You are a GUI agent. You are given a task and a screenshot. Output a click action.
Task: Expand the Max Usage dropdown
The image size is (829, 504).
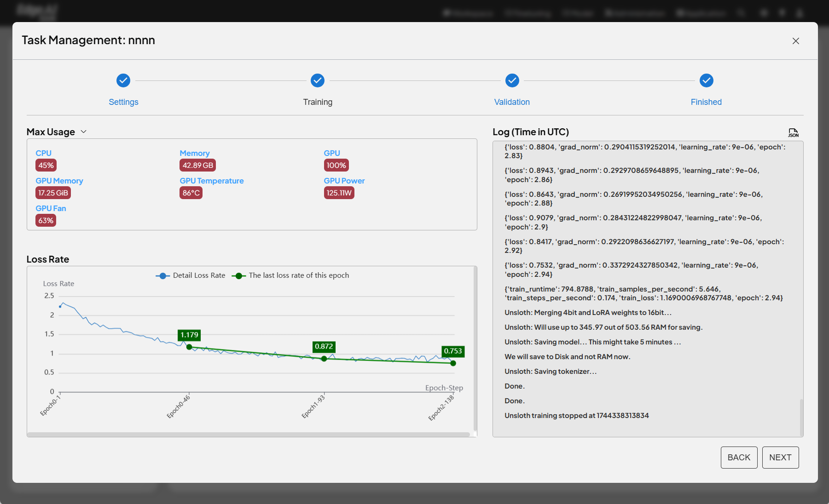(84, 132)
